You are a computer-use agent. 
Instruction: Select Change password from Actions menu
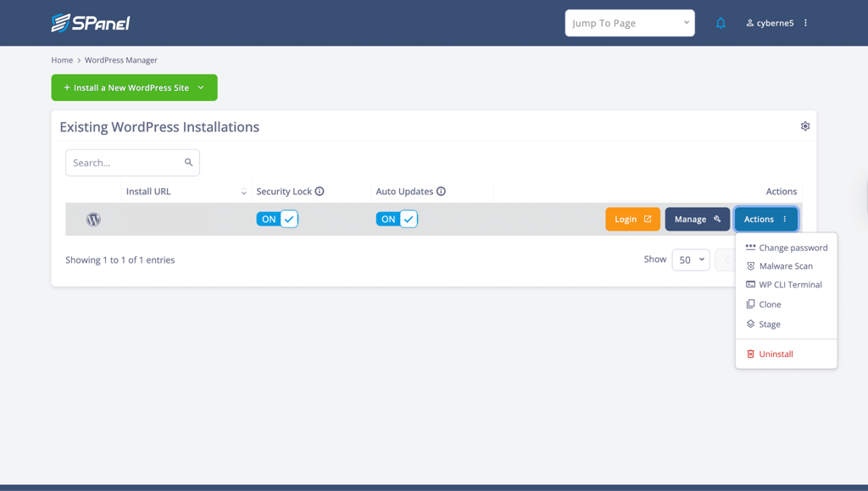[x=786, y=248]
